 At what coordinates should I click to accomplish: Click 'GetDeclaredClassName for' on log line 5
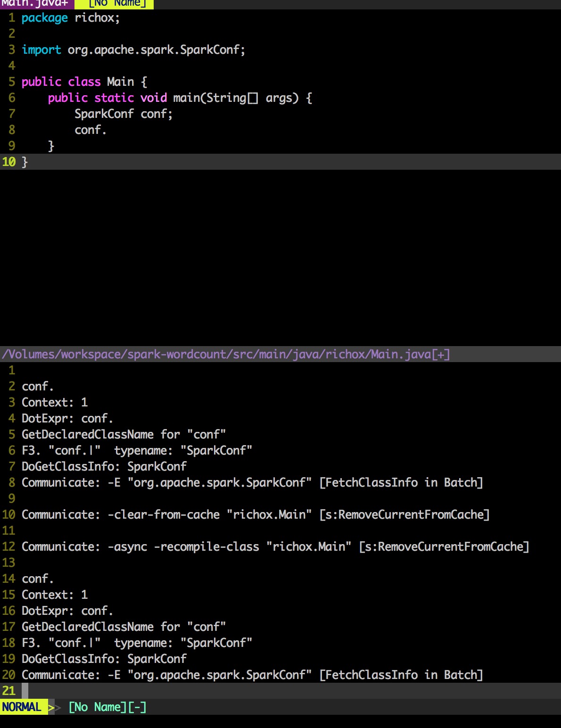click(x=124, y=435)
